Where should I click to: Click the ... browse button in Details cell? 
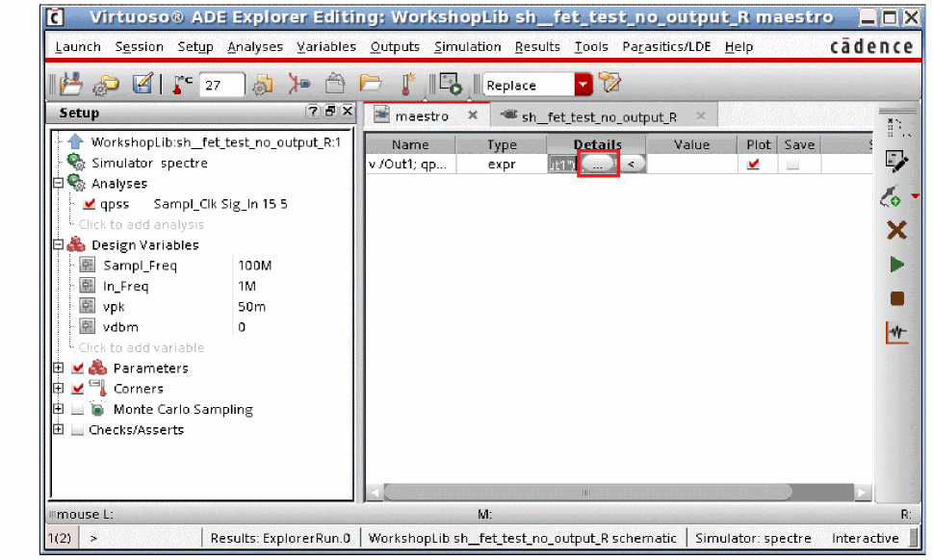(x=598, y=165)
